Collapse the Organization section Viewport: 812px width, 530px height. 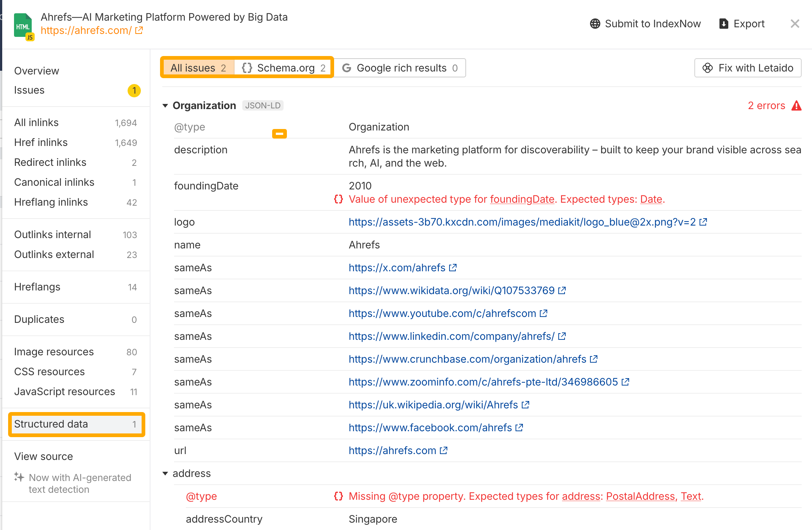point(165,106)
